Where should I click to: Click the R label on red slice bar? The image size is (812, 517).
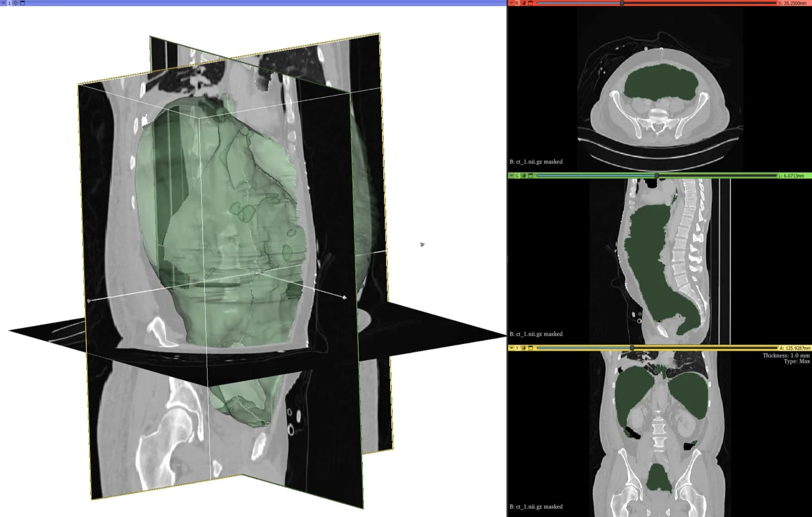pos(517,3)
